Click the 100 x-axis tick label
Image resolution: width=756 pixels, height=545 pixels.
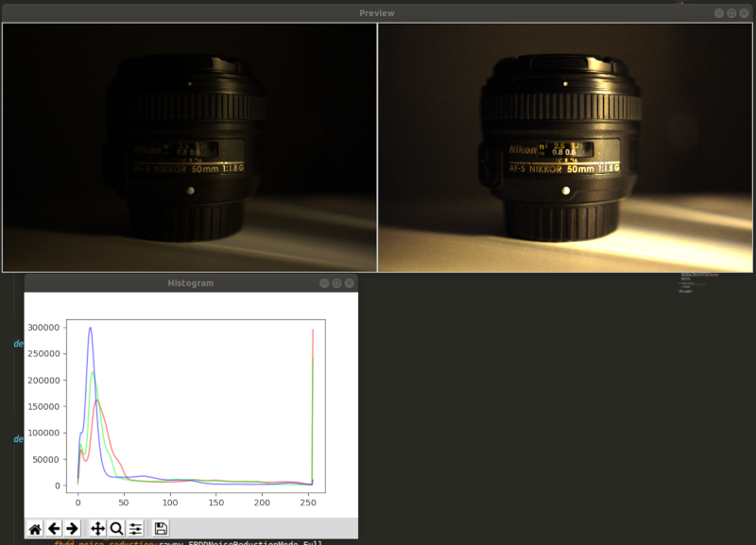coord(170,502)
